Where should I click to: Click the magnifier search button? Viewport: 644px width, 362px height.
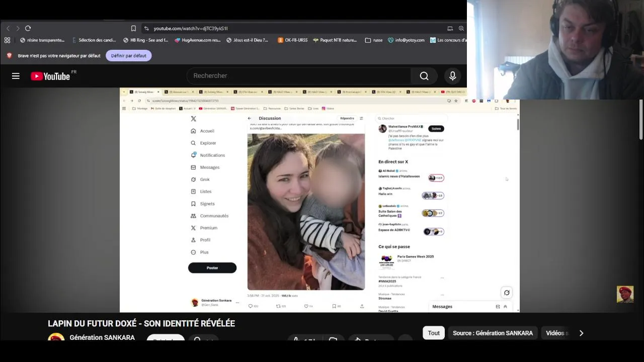[424, 76]
